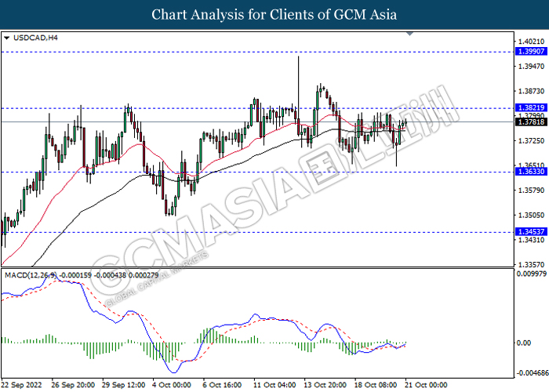Click the 1.35050 price scale value
This screenshot has width=549, height=392.
coord(532,216)
